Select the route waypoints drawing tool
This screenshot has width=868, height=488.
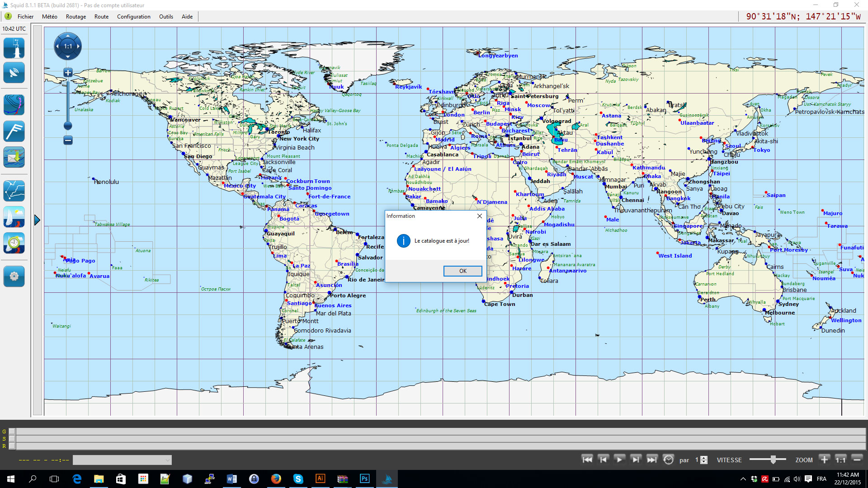coord(14,191)
